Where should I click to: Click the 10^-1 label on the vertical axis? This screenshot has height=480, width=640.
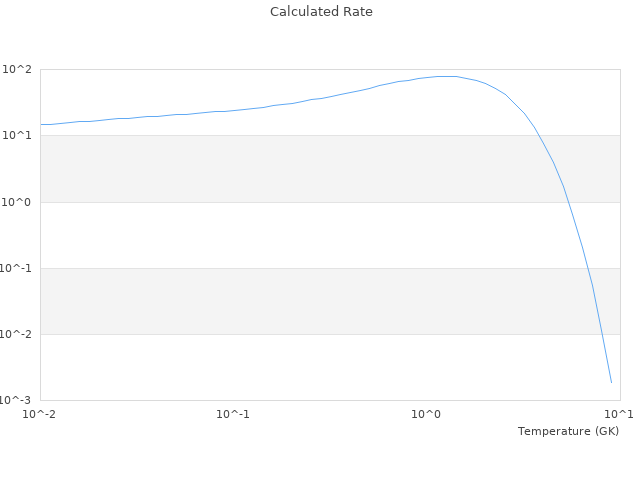(x=15, y=268)
